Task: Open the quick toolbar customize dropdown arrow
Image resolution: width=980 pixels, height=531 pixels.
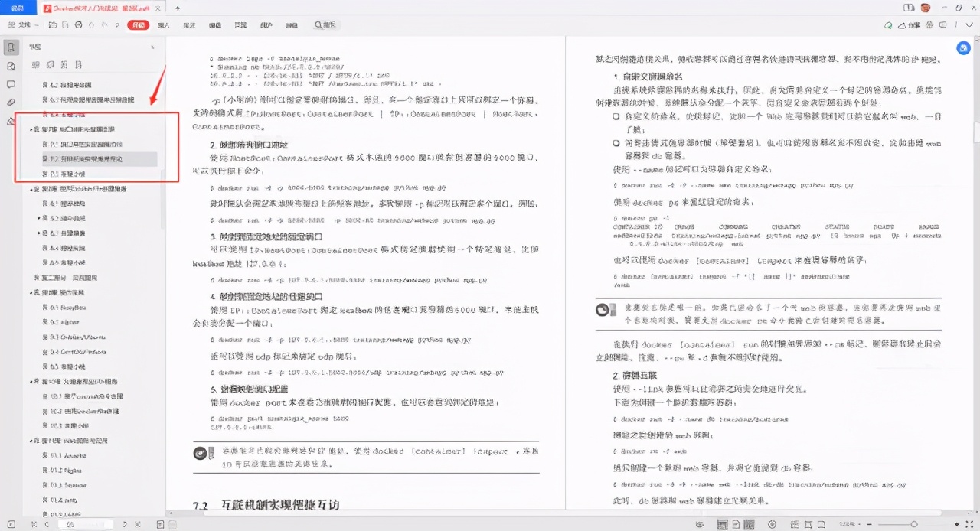Action: click(x=116, y=25)
